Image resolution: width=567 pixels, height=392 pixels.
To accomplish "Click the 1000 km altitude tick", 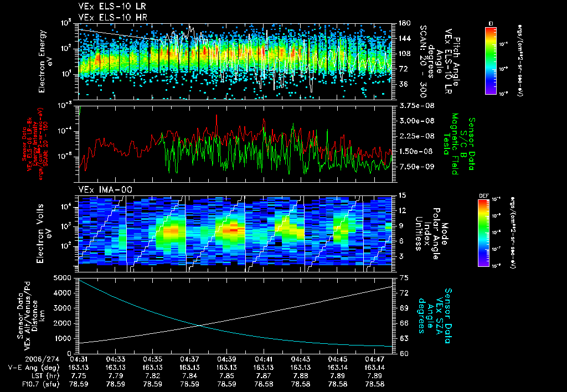I will (x=61, y=338).
